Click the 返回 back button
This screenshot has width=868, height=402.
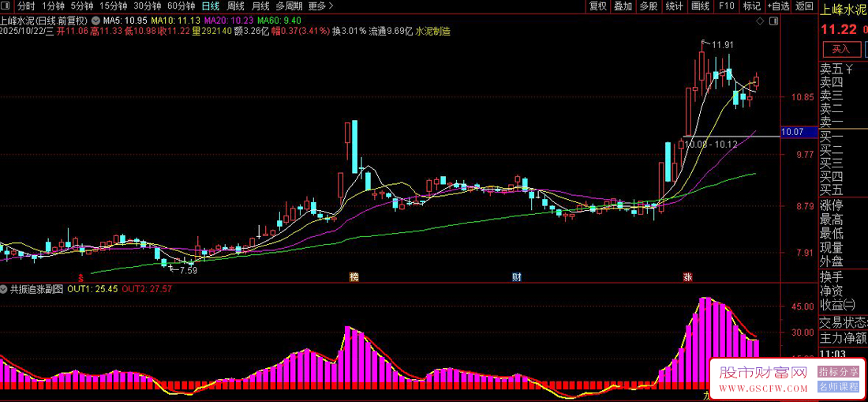coord(804,6)
